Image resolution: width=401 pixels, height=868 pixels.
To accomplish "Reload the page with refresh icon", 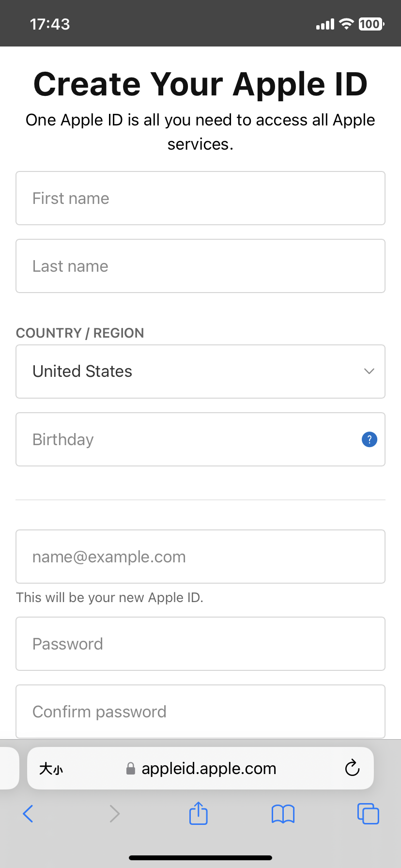I will (352, 768).
